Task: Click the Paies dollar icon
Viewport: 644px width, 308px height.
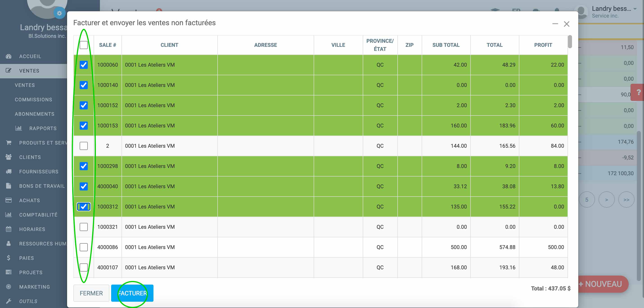Action: [9, 258]
